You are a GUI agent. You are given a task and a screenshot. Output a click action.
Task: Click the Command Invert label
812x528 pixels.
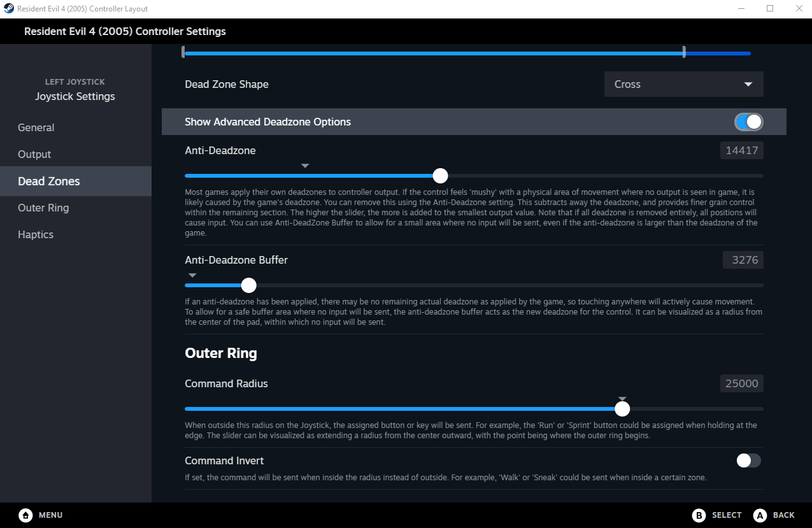224,460
